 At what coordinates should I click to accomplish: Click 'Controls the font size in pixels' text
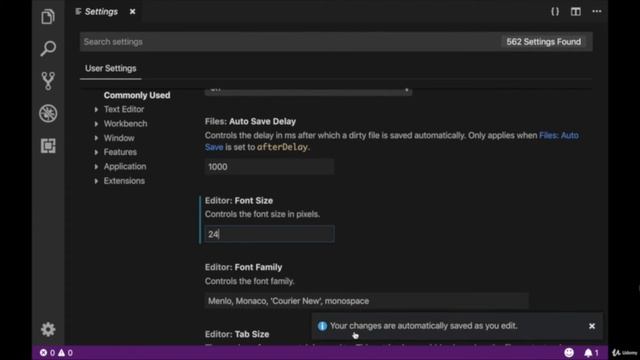click(262, 214)
